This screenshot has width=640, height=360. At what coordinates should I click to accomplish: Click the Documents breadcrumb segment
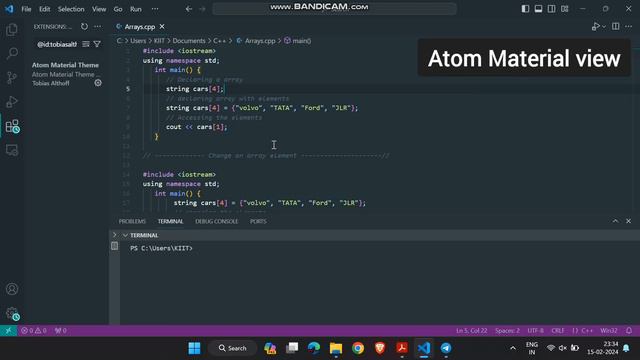point(189,41)
